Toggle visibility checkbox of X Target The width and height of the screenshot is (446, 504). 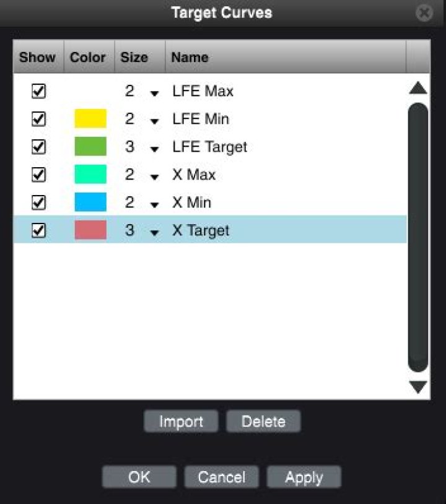(38, 230)
